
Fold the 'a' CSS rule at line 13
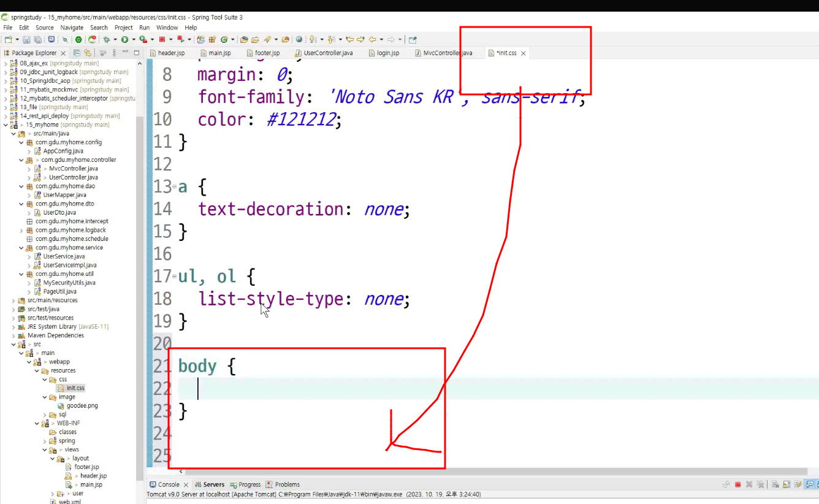click(x=174, y=186)
